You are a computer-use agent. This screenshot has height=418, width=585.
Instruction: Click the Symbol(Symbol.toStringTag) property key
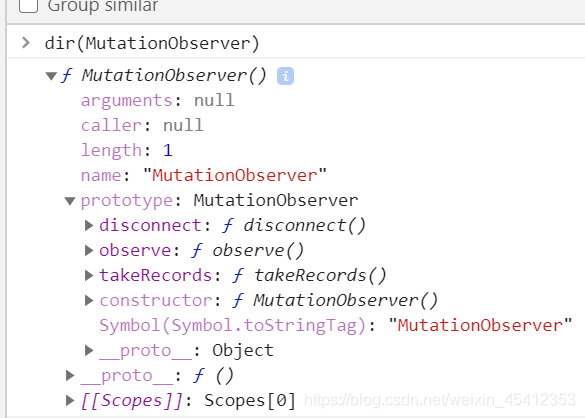point(233,325)
